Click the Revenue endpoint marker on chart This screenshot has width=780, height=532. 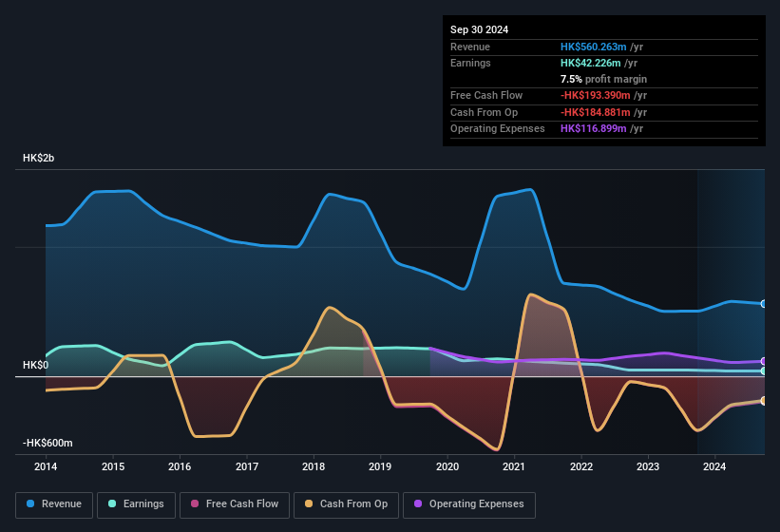(764, 303)
